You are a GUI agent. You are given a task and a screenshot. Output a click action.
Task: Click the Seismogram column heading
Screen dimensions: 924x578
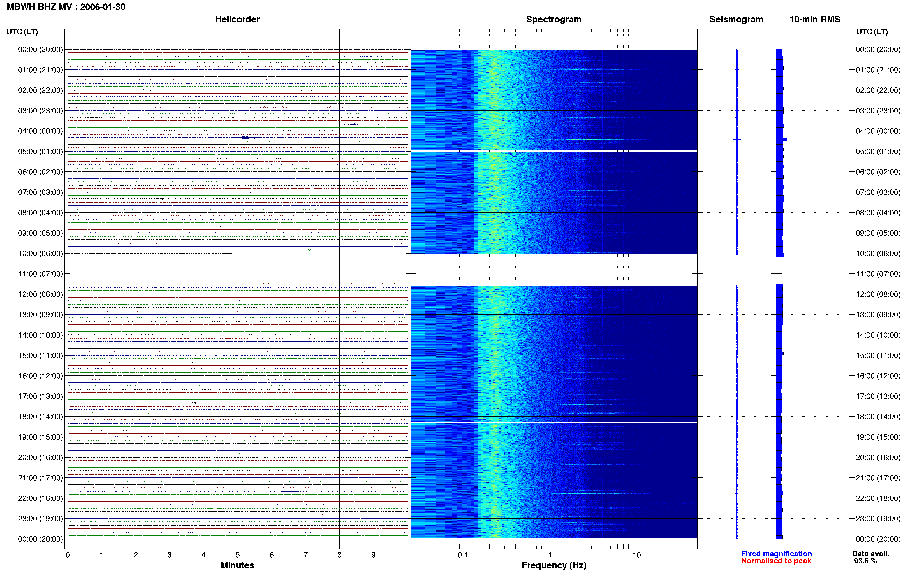736,19
